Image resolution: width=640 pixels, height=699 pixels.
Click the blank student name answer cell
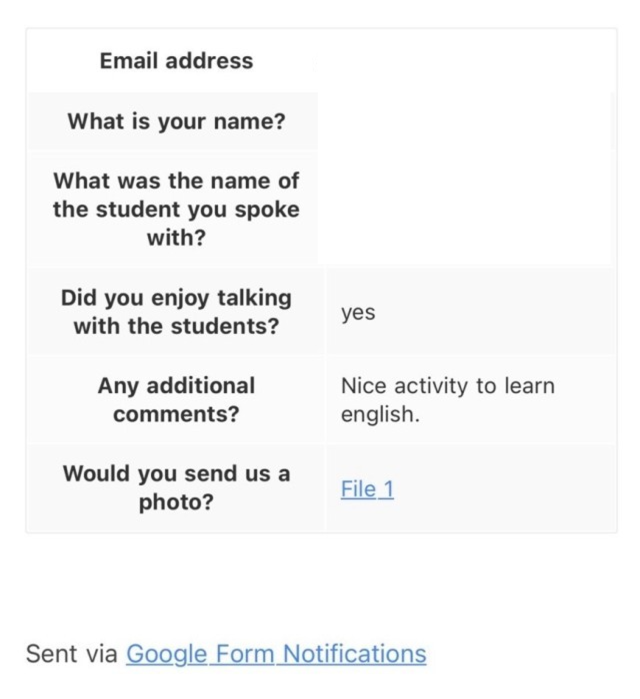[466, 209]
